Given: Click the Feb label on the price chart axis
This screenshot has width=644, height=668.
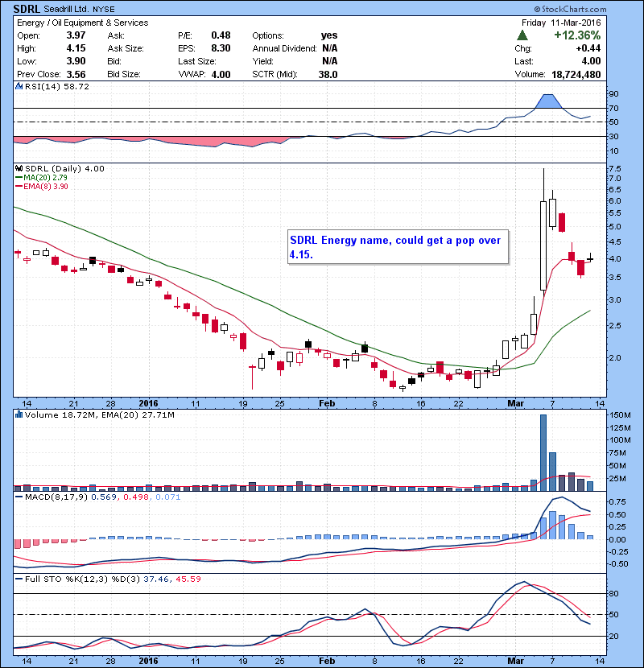Looking at the screenshot, I should click(327, 403).
